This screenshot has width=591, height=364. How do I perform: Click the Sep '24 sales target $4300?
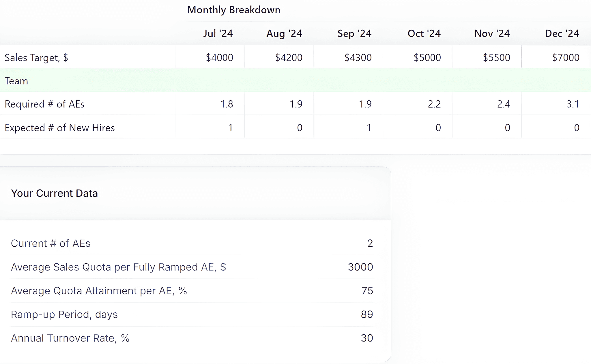(x=358, y=58)
